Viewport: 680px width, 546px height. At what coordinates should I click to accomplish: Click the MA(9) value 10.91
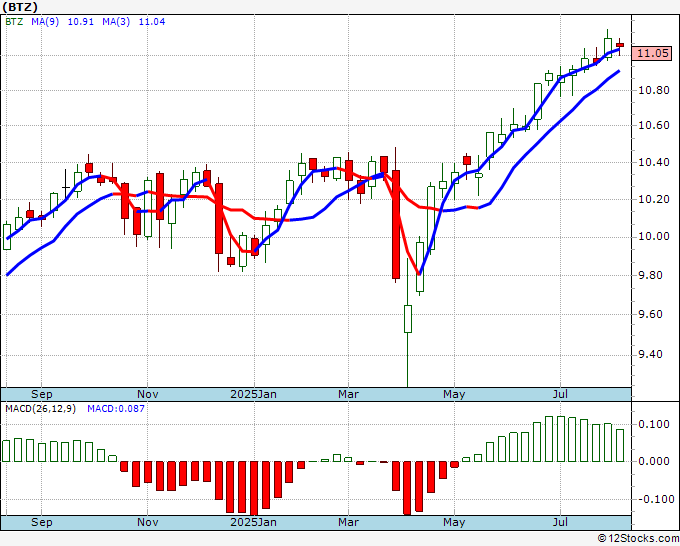81,22
